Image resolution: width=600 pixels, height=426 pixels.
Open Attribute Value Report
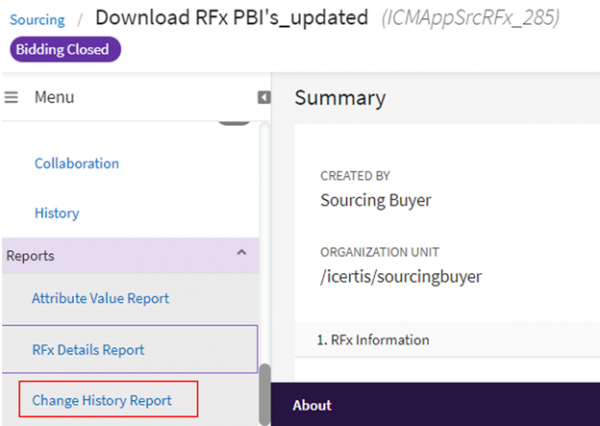pyautogui.click(x=100, y=298)
